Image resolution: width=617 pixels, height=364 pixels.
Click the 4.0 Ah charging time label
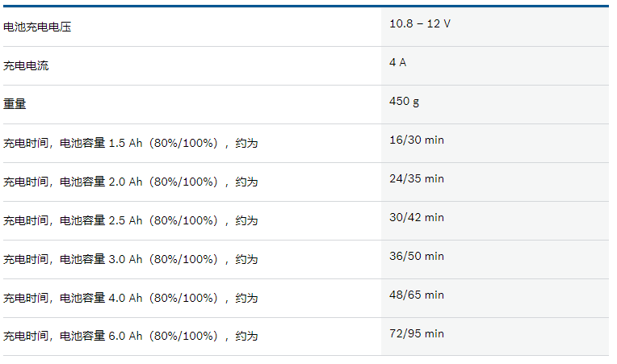130,298
